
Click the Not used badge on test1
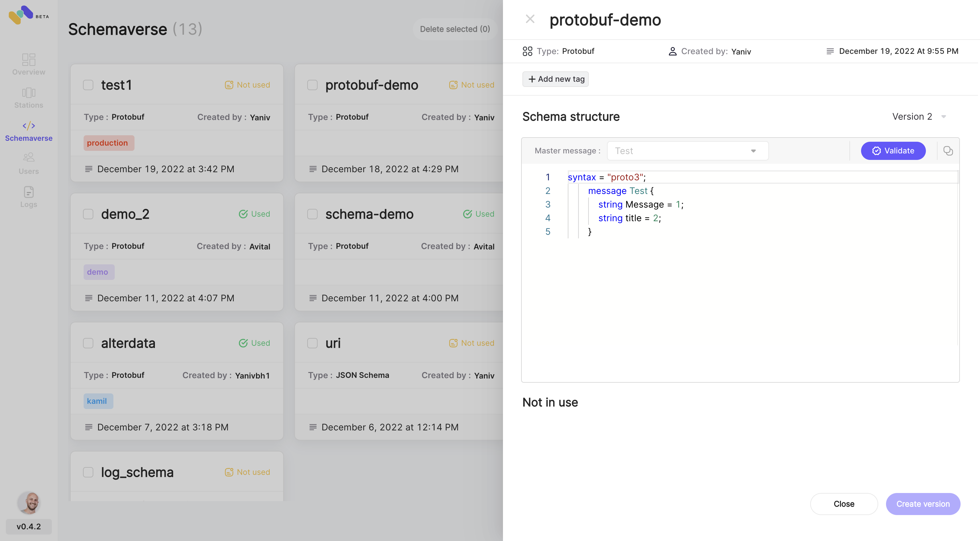coord(247,85)
